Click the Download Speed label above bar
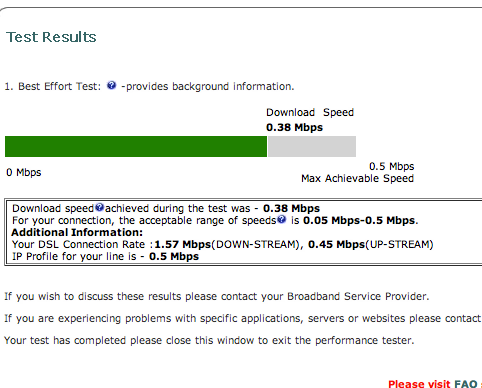The image size is (482, 388). (x=310, y=112)
